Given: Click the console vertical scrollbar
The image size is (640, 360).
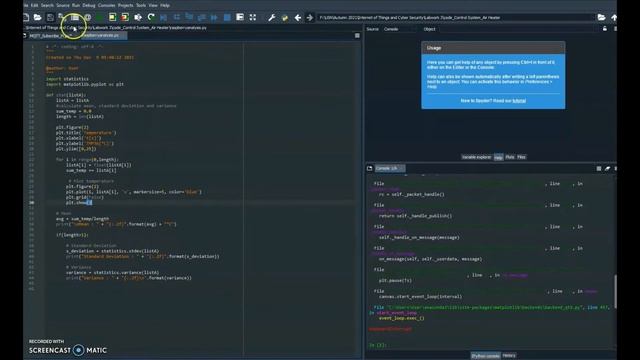Looking at the screenshot, I should 615,291.
